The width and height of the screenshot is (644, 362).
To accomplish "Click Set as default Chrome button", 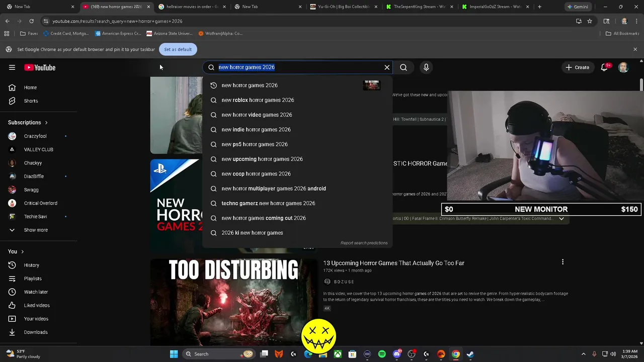I will (178, 49).
